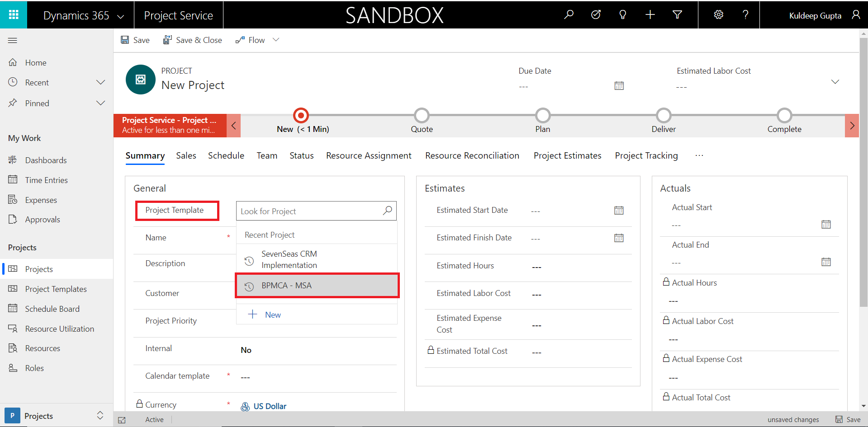Open the Help question mark icon
Image resolution: width=868 pixels, height=427 pixels.
(x=745, y=14)
